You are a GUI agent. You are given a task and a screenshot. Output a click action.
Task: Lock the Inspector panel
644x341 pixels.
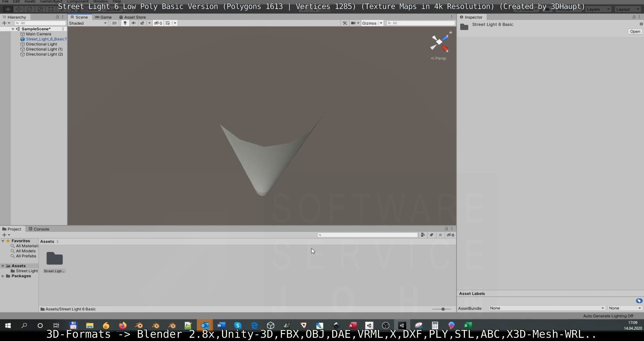point(634,17)
